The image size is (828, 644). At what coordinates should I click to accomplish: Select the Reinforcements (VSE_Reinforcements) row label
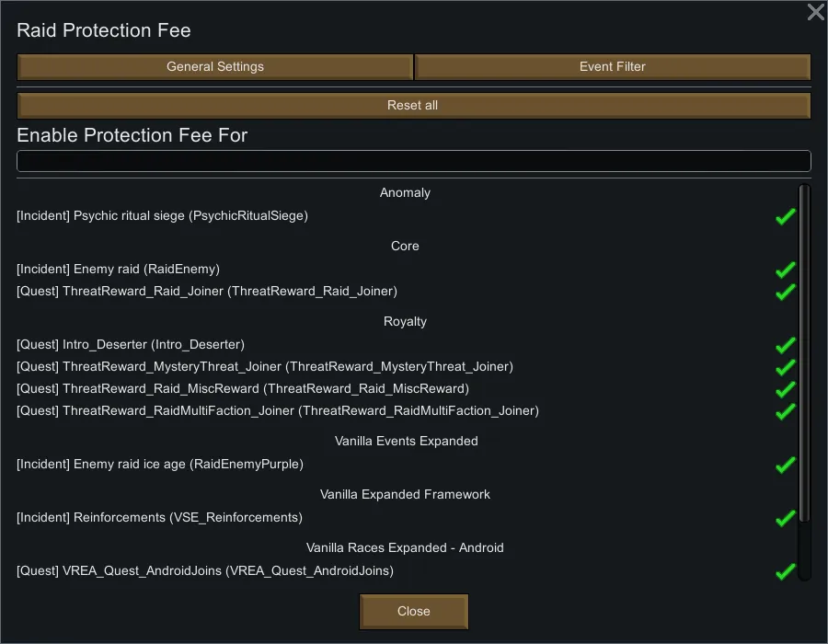[159, 518]
